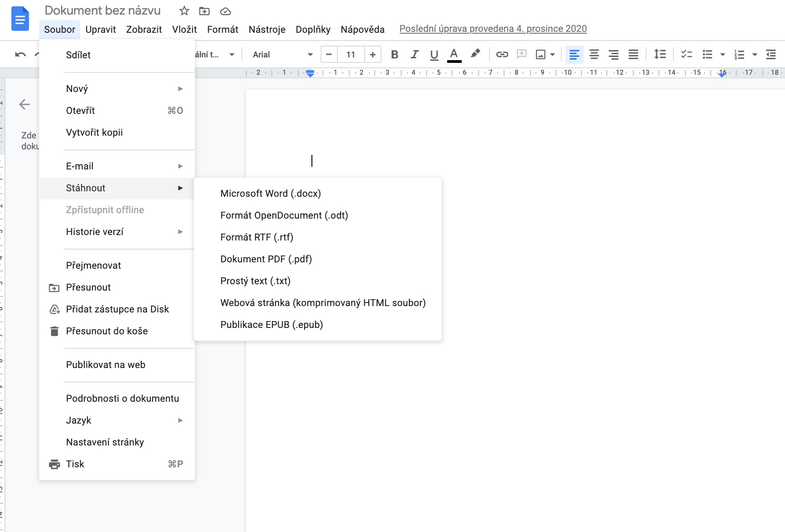Open the last edit history link
785x532 pixels.
point(493,29)
